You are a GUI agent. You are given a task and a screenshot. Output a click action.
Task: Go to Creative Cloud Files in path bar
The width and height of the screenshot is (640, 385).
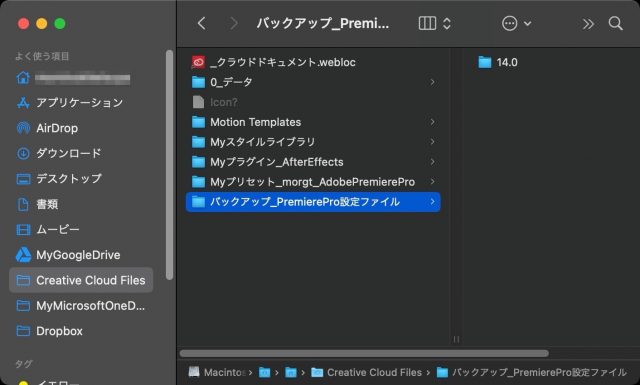point(367,372)
